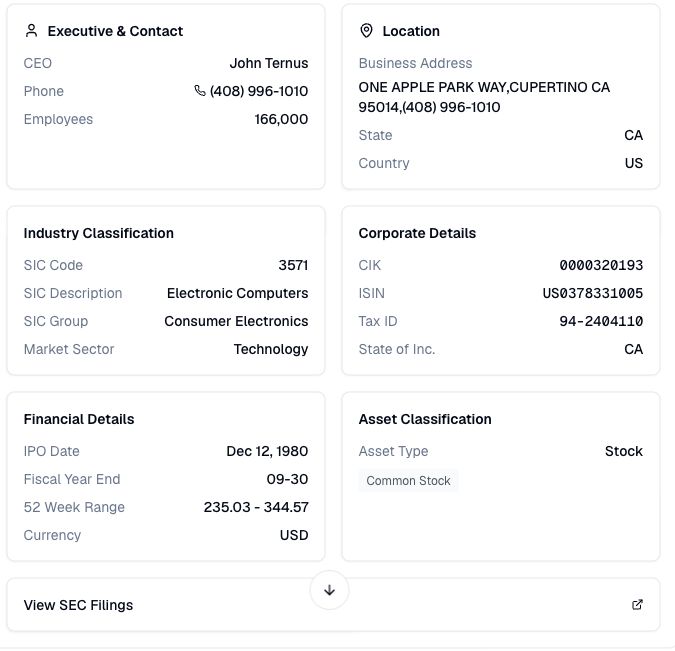This screenshot has width=675, height=651.
Task: Click the Executive & Contact heading
Action: (x=115, y=31)
